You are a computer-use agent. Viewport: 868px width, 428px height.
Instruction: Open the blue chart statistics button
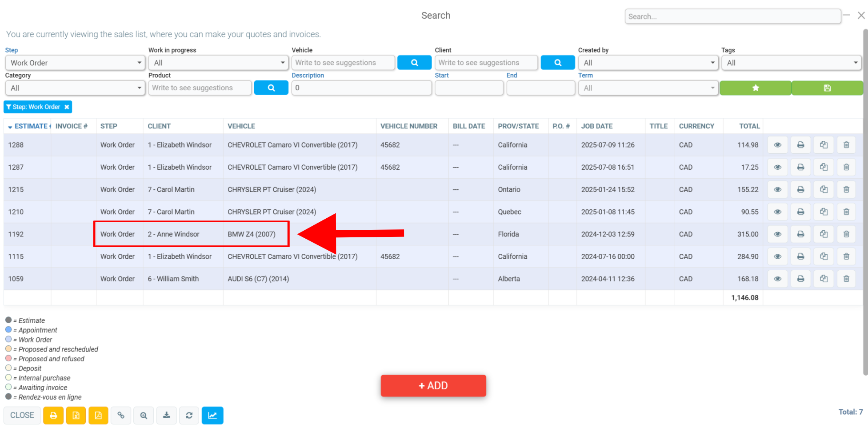click(212, 416)
